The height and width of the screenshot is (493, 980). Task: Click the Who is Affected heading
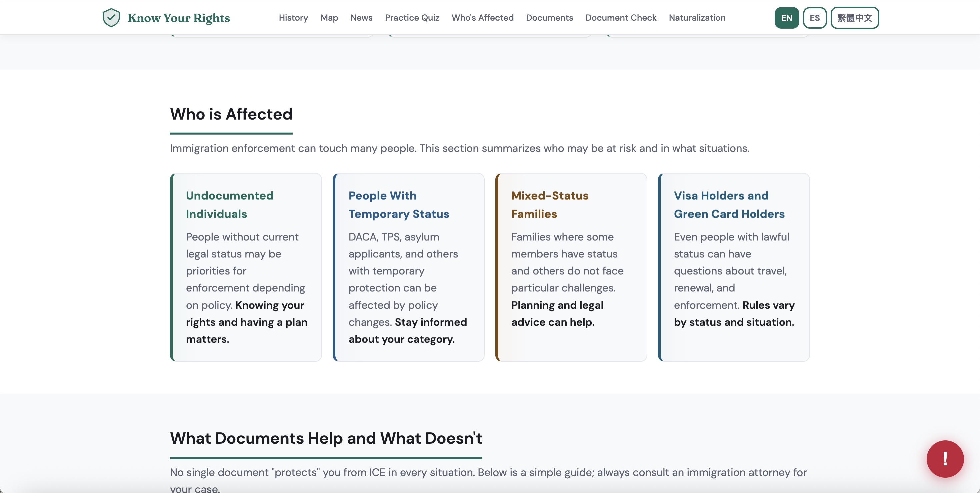[231, 114]
